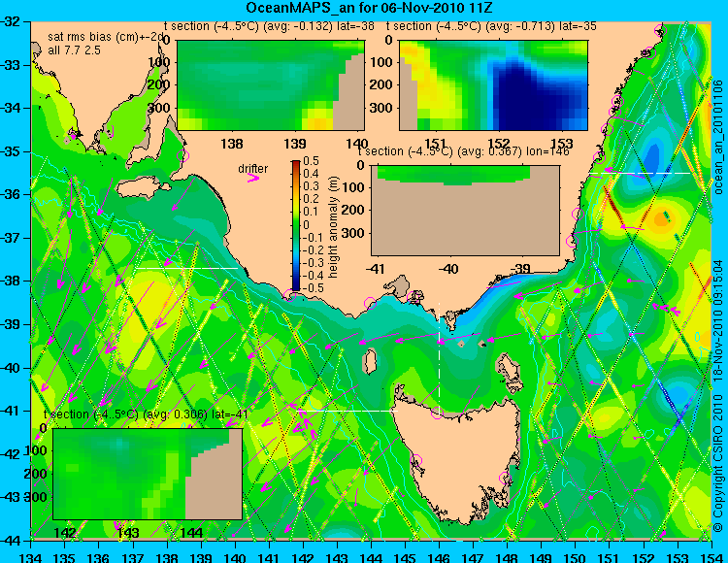Select the magenta drifter arrow legend symbol
728x563 pixels.
(253, 178)
